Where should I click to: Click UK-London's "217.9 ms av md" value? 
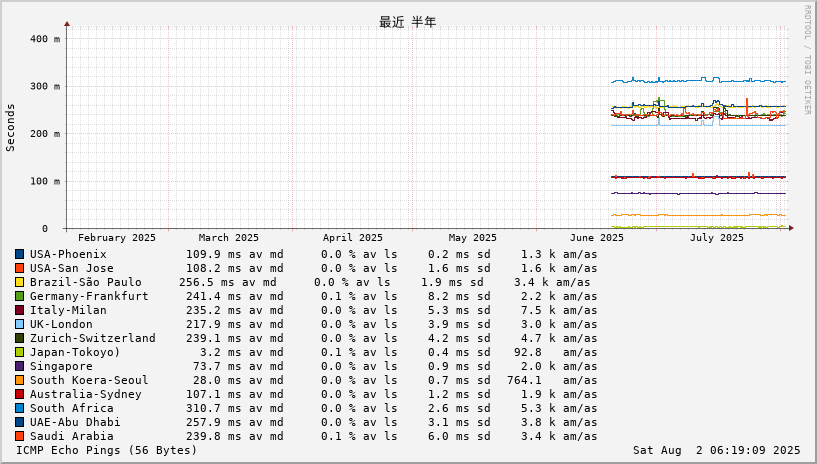(235, 324)
